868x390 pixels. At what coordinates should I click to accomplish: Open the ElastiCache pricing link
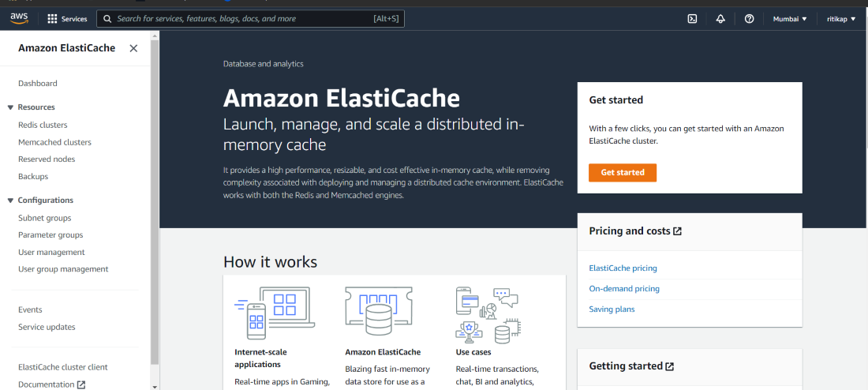point(623,268)
